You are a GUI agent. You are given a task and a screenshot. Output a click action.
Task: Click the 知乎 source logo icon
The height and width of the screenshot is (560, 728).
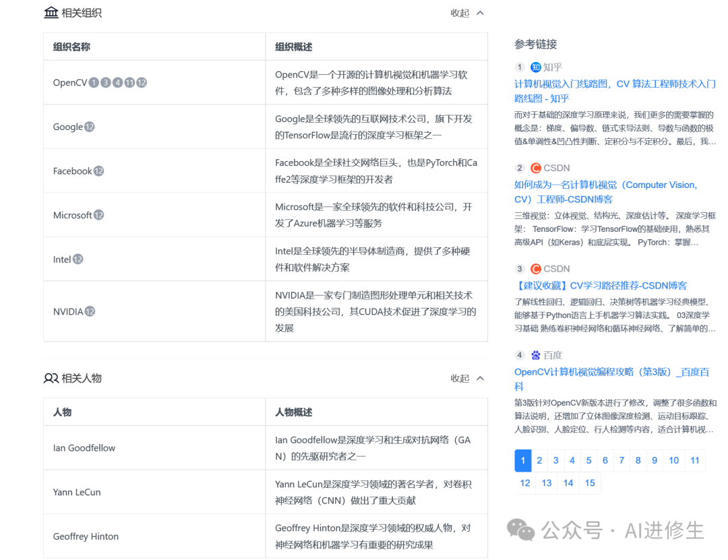pyautogui.click(x=536, y=67)
